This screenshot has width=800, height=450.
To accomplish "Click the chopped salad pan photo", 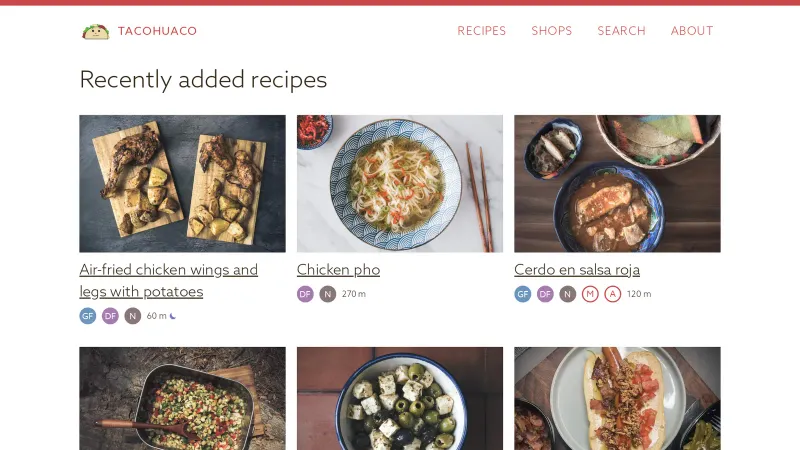I will click(x=182, y=398).
